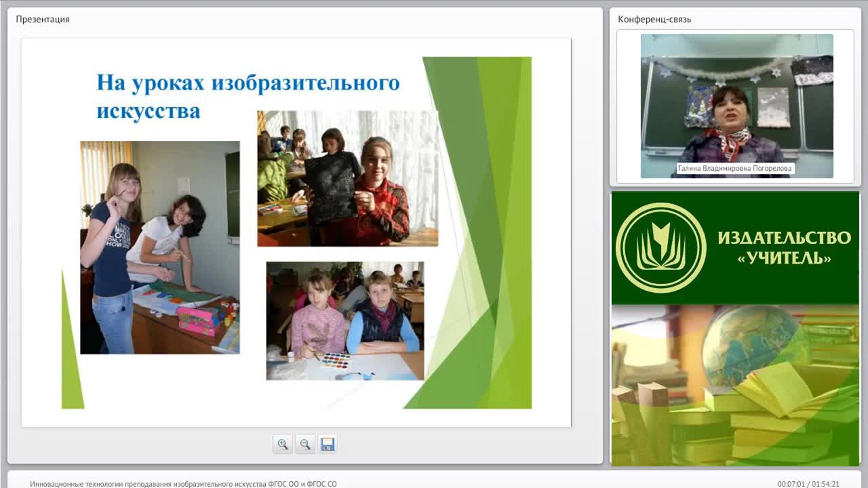The width and height of the screenshot is (868, 488).
Task: Click the Конференц-связь panel title
Action: point(654,19)
